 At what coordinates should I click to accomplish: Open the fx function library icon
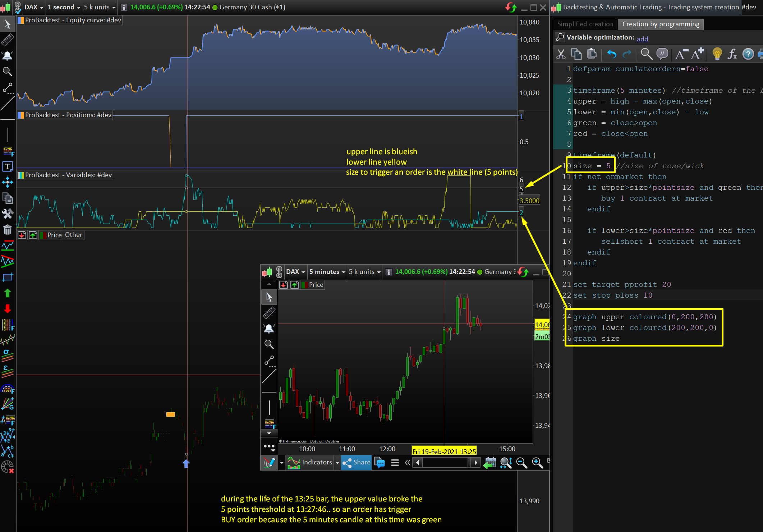coord(732,54)
